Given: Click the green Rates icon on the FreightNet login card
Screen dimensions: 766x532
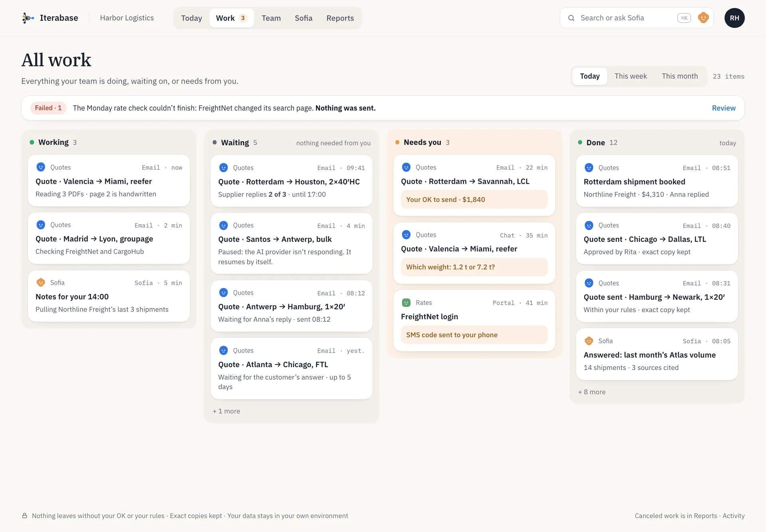Looking at the screenshot, I should click(406, 303).
